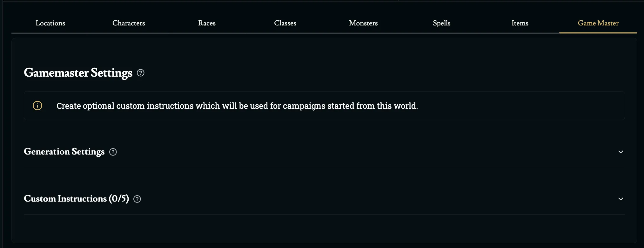Open the Spells tab
Image resolution: width=644 pixels, height=248 pixels.
(x=441, y=23)
